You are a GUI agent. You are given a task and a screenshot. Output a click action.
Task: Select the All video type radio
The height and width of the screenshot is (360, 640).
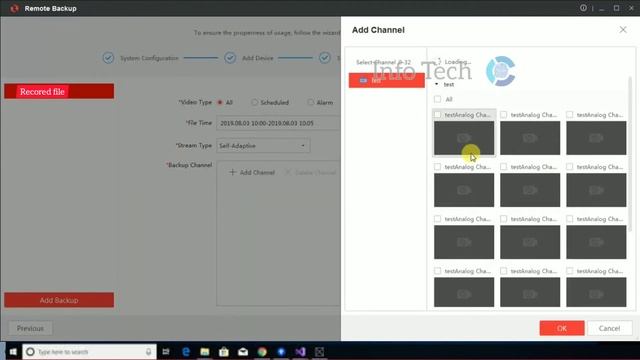(220, 102)
